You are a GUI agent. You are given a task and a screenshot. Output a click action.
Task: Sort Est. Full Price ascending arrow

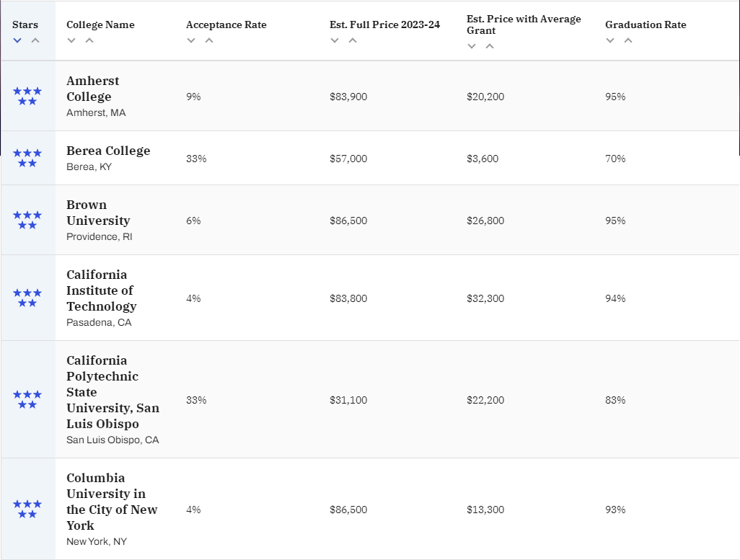pyautogui.click(x=353, y=40)
